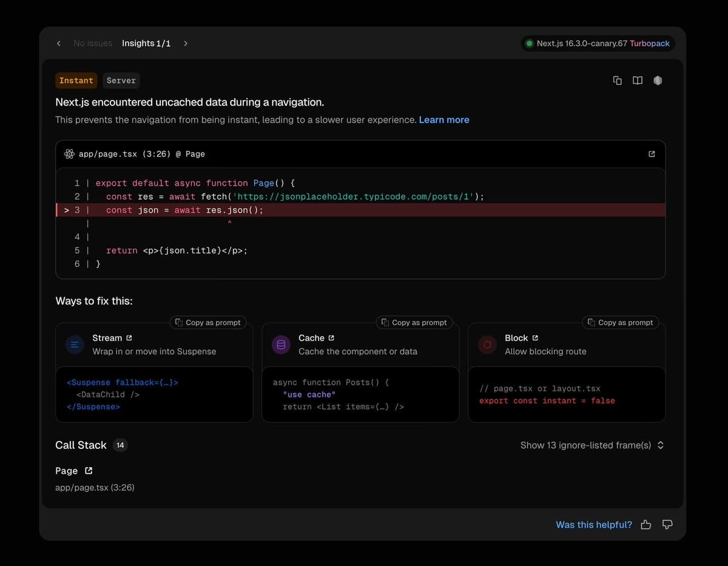Image resolution: width=728 pixels, height=566 pixels.
Task: Select the No issues tab
Action: [93, 44]
